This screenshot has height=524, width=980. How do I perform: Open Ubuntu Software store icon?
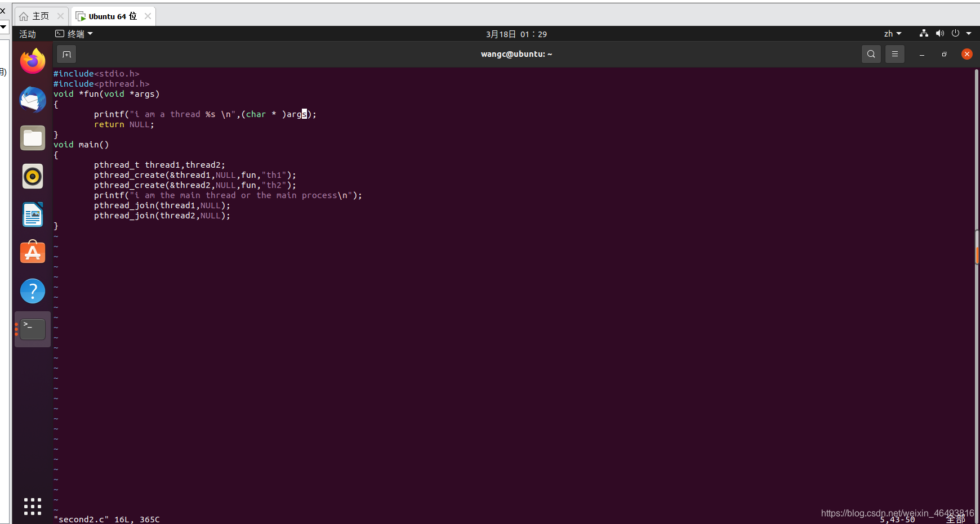coord(33,253)
